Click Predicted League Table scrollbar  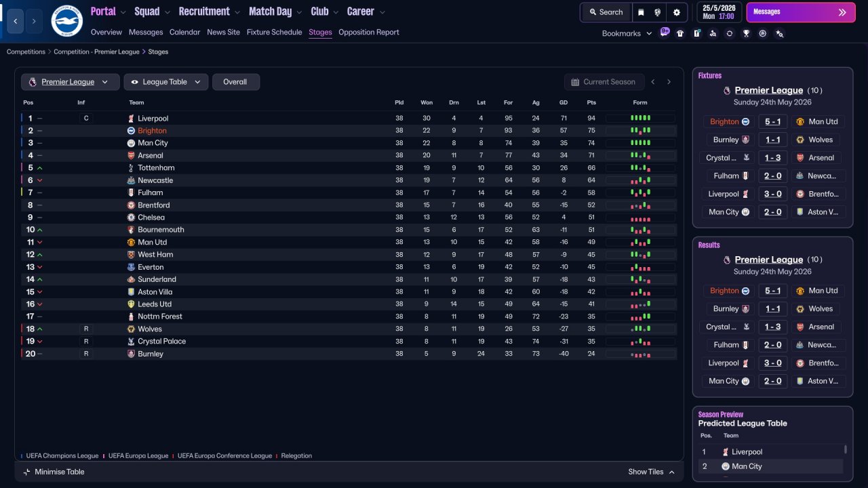point(845,449)
